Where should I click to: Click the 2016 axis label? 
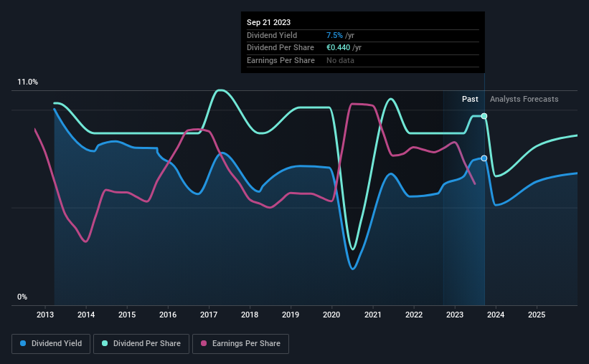[x=168, y=315]
